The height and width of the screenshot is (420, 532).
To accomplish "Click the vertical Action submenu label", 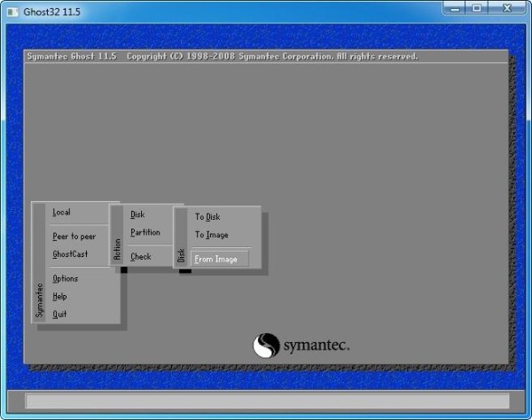I will click(117, 248).
